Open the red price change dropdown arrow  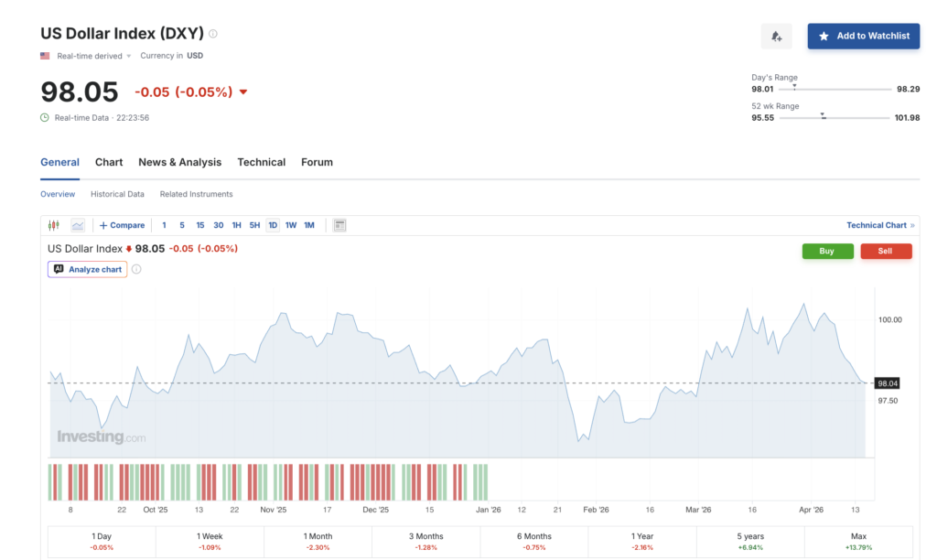click(241, 92)
